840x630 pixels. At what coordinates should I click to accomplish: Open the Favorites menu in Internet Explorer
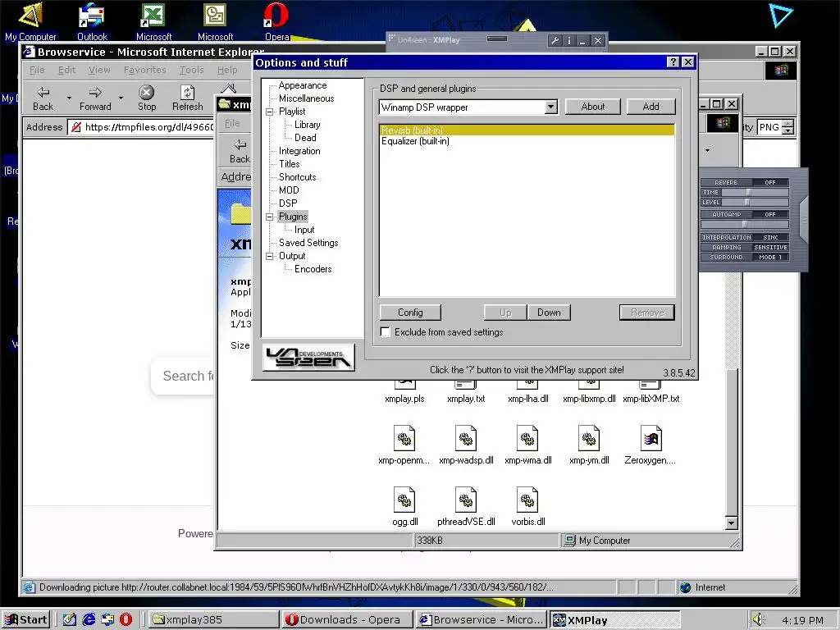tap(144, 70)
